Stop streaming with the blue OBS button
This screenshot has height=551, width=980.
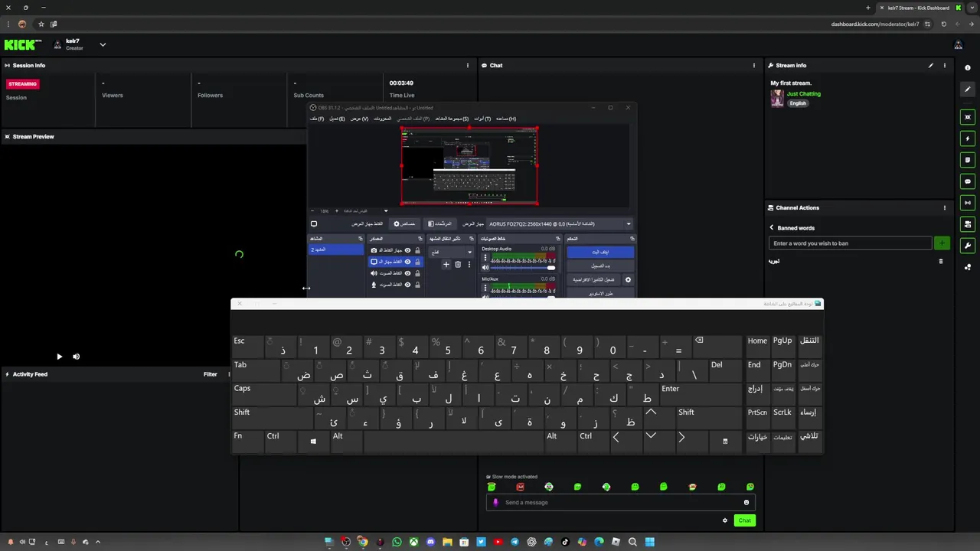600,252
